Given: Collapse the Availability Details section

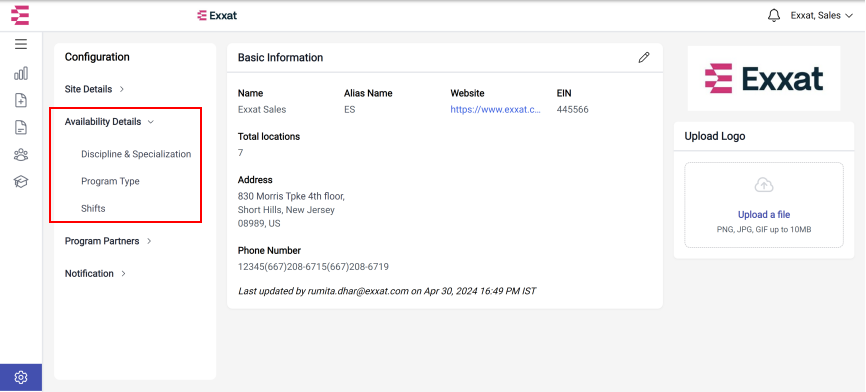Looking at the screenshot, I should click(x=109, y=121).
